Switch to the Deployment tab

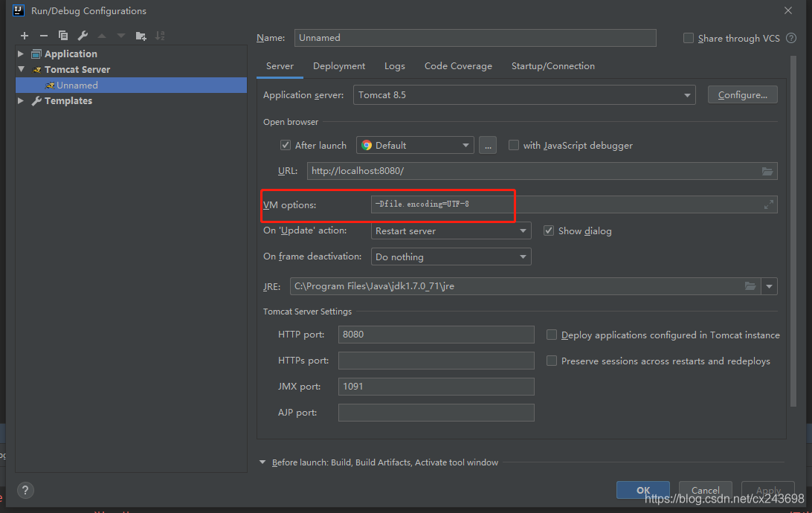[339, 66]
